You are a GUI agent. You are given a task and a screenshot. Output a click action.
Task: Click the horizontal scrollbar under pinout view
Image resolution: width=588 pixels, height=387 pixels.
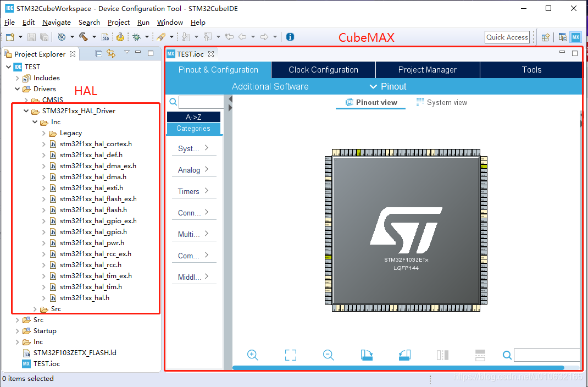[x=398, y=368]
